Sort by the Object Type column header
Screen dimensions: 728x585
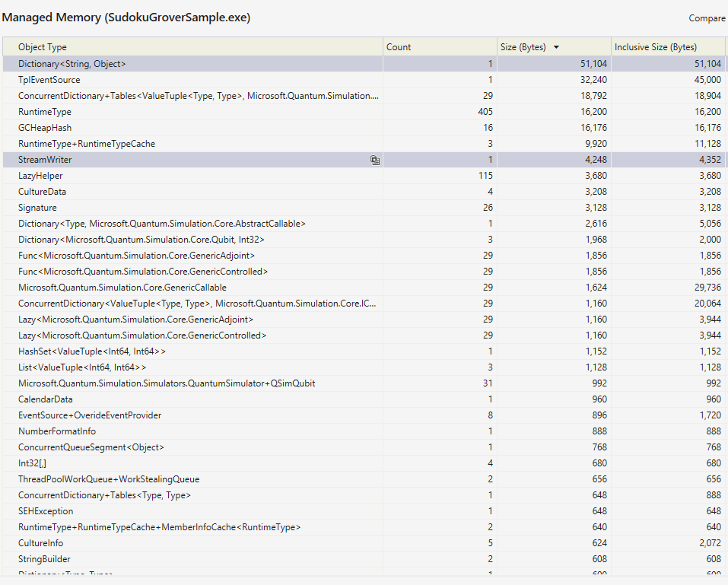[192, 47]
